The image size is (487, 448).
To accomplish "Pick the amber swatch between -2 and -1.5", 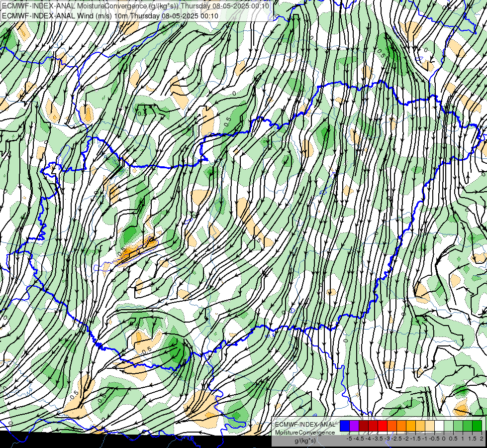I will click(x=411, y=426).
